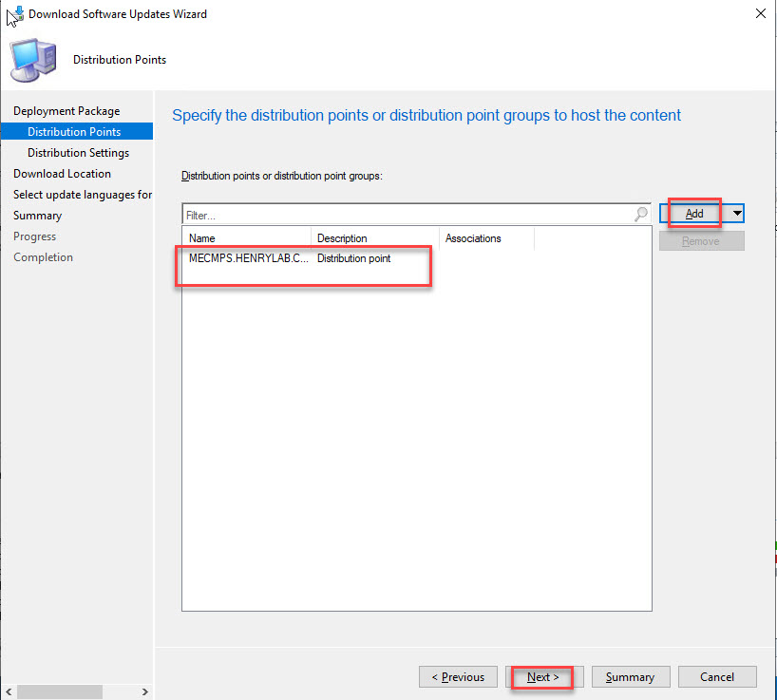Click Summary step in left navigation

(37, 216)
